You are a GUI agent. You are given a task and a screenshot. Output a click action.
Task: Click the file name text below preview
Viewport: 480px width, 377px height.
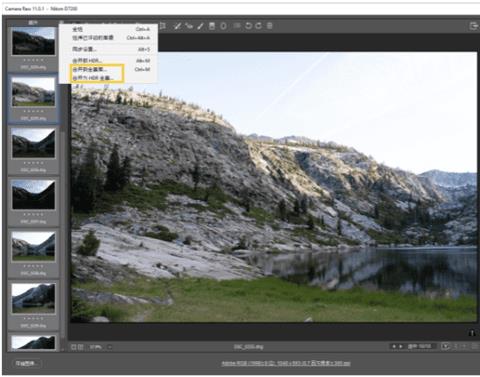[248, 347]
